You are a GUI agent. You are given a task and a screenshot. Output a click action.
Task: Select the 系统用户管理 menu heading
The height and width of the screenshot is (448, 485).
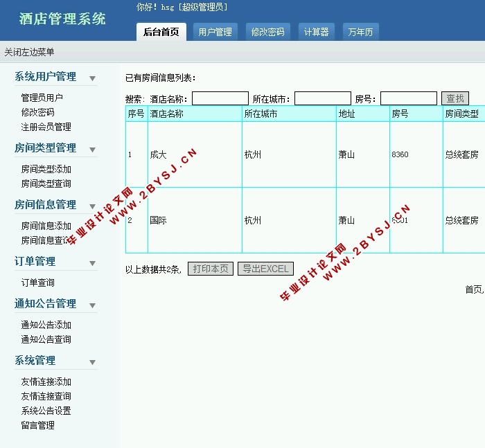pyautogui.click(x=45, y=76)
